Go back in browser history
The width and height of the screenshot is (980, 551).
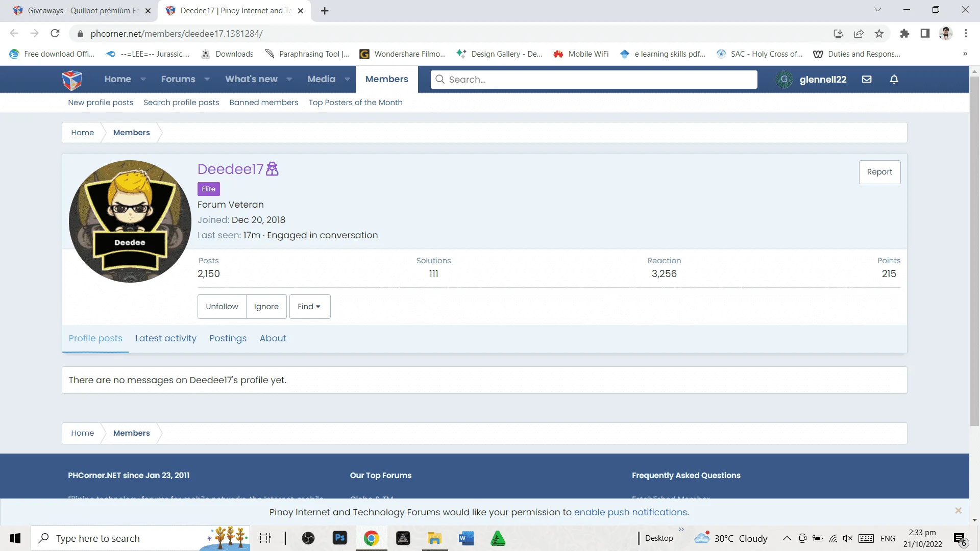(x=14, y=34)
